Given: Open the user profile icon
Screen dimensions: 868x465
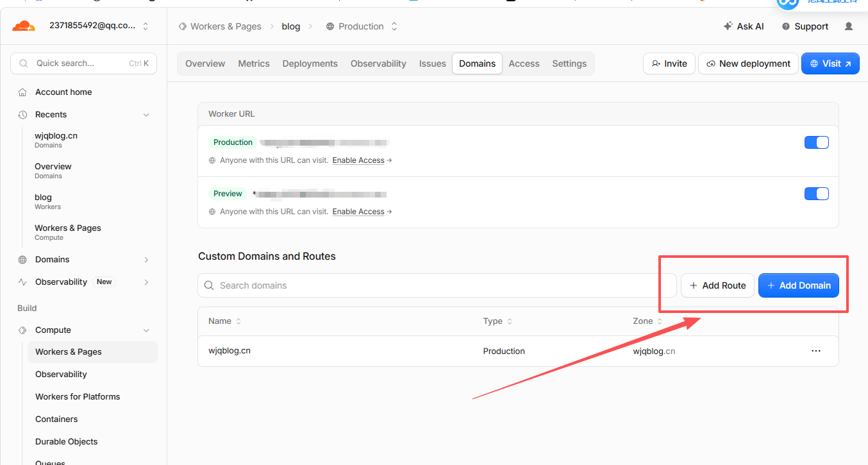Looking at the screenshot, I should point(849,26).
